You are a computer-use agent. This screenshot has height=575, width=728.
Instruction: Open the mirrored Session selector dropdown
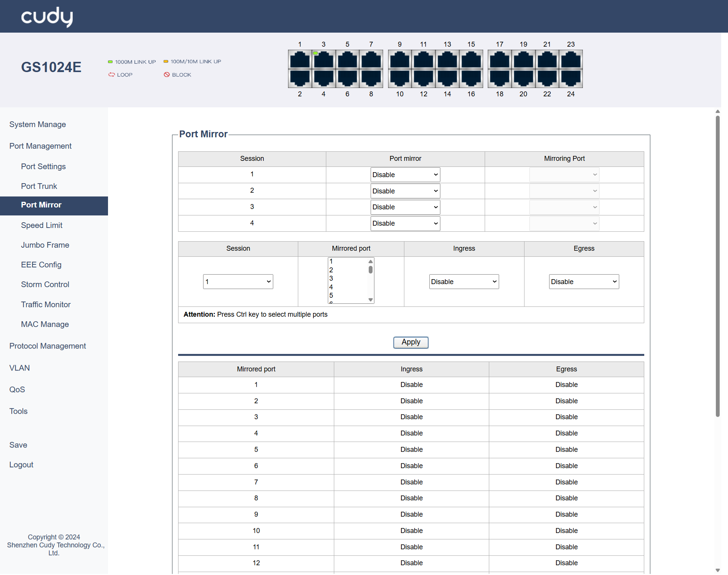point(238,282)
